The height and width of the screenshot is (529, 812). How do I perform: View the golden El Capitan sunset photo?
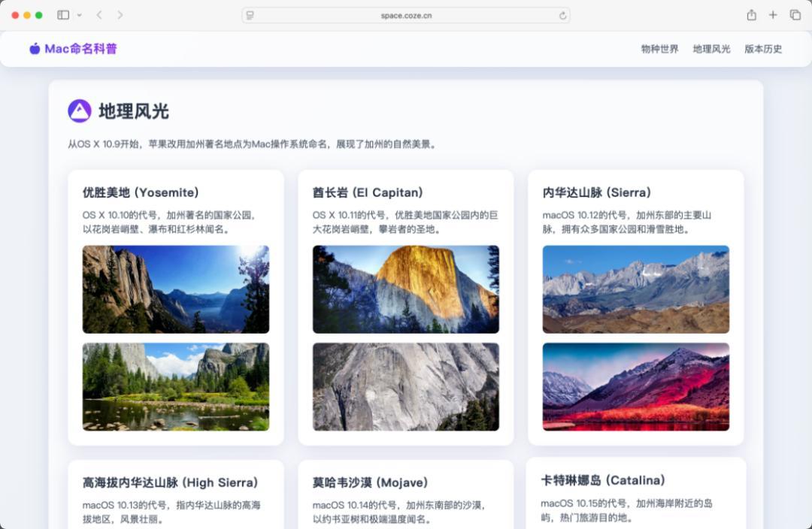[x=405, y=289]
